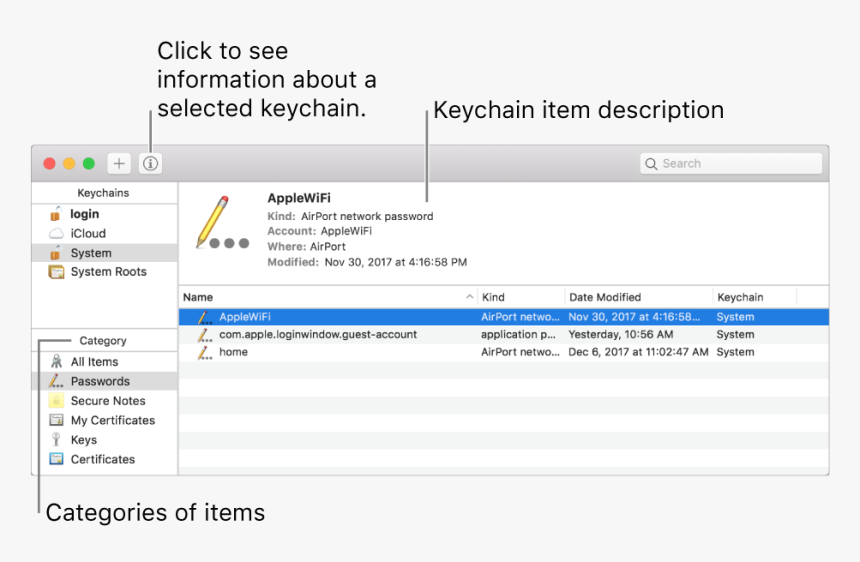
Task: Click 'Dec 6, 2017 at 11:02:47 AM' cell
Action: pos(638,352)
